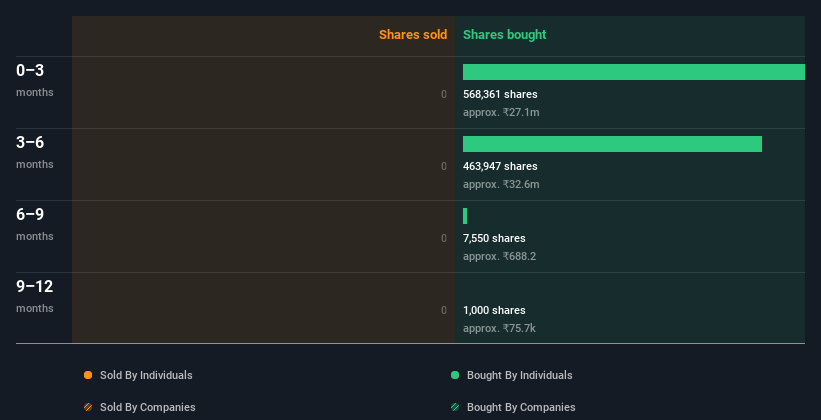Click the Sold By Individuals legend label
The image size is (821, 420).
tap(146, 375)
